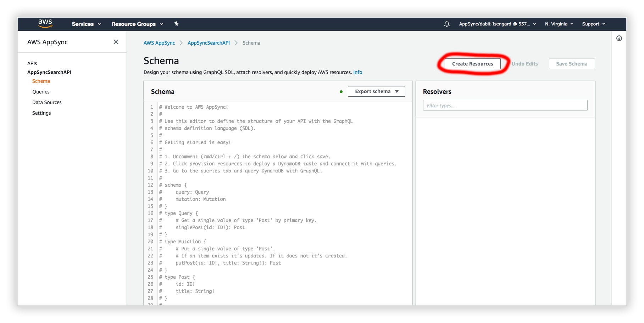
Task: Click the green status dot beside Export schema
Action: click(341, 91)
